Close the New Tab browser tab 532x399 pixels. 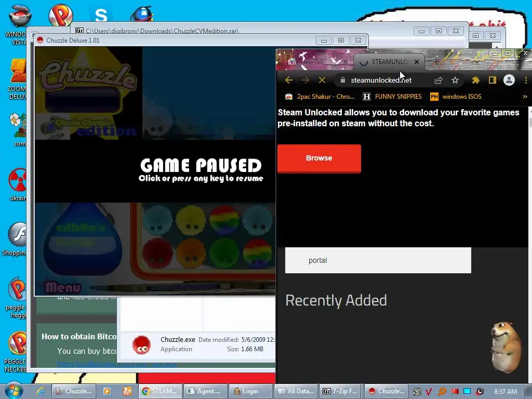pos(345,62)
